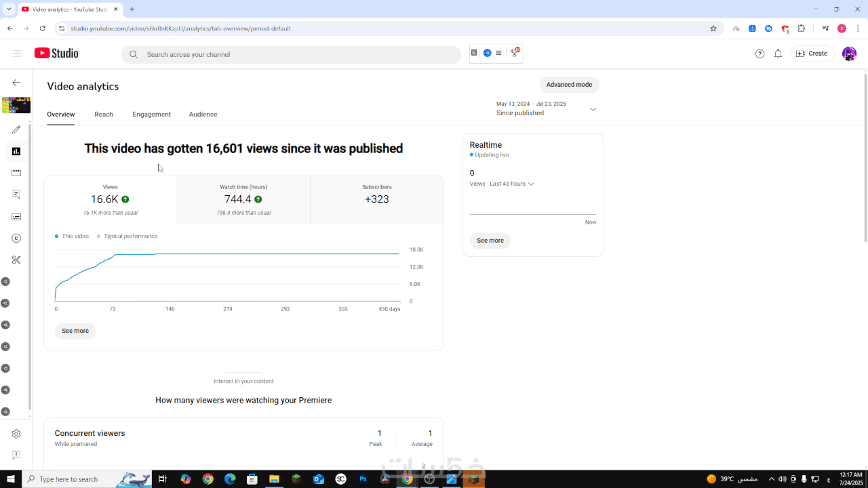868x488 pixels.
Task: Select the Analytics bar chart sidebar icon
Action: 16,151
